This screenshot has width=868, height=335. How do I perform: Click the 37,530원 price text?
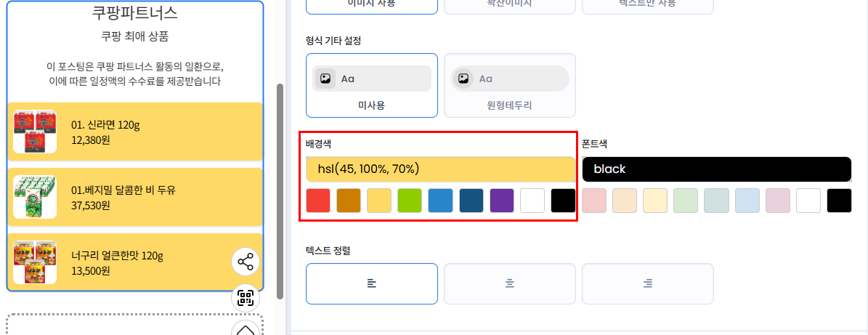point(91,206)
